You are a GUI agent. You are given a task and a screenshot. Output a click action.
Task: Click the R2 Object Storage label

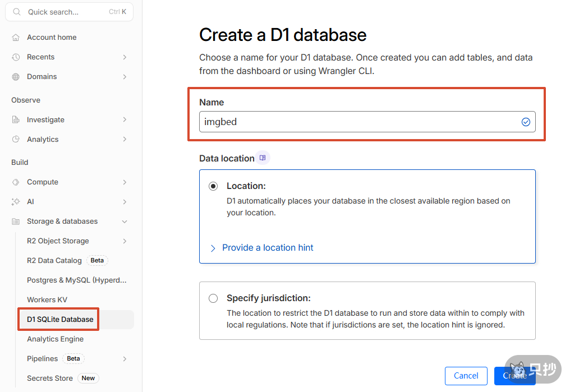click(x=58, y=241)
